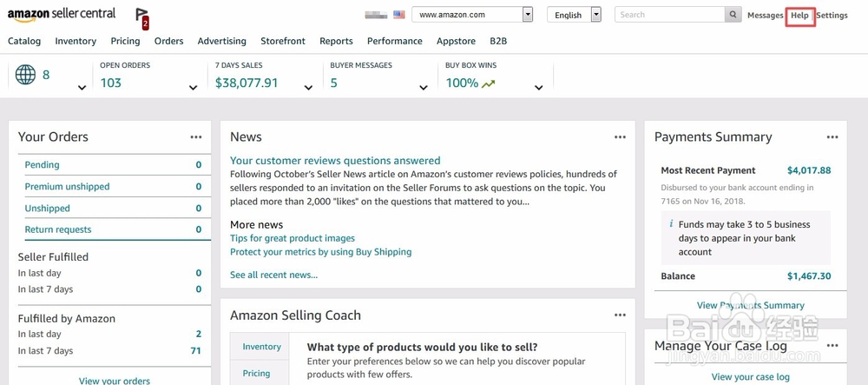
Task: Open Manage Your Case Log options menu
Action: [832, 346]
